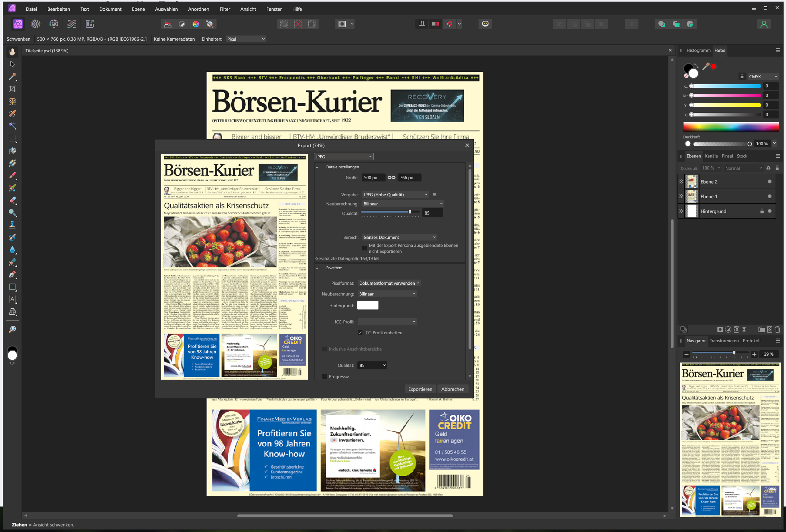This screenshot has height=532, width=786.
Task: Switch to the Liquify Persona
Action: point(36,24)
